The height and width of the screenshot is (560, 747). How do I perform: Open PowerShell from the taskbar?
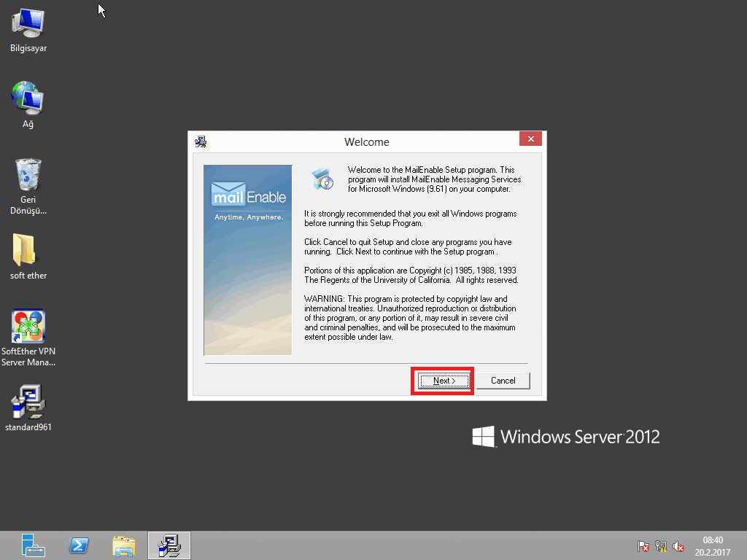[x=79, y=545]
